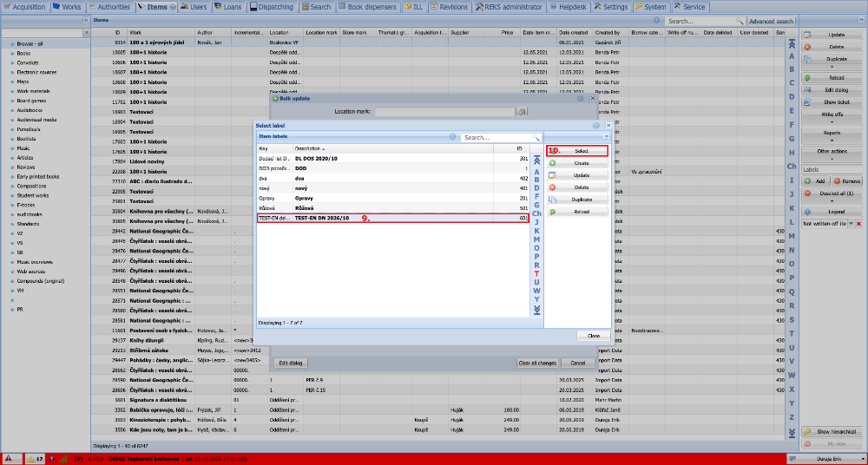Image resolution: width=868 pixels, height=465 pixels.
Task: Jump to letter M in main items alphabet index
Action: pos(792,236)
